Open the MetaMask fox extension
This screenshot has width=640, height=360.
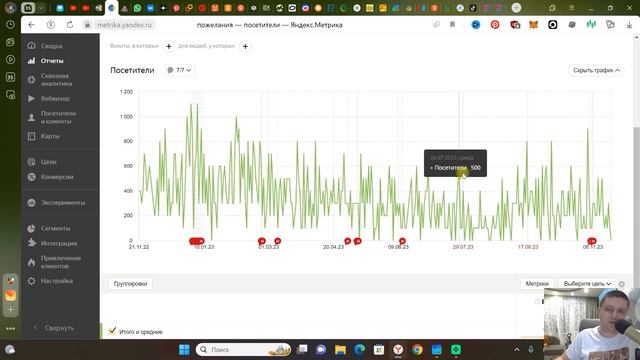point(533,25)
